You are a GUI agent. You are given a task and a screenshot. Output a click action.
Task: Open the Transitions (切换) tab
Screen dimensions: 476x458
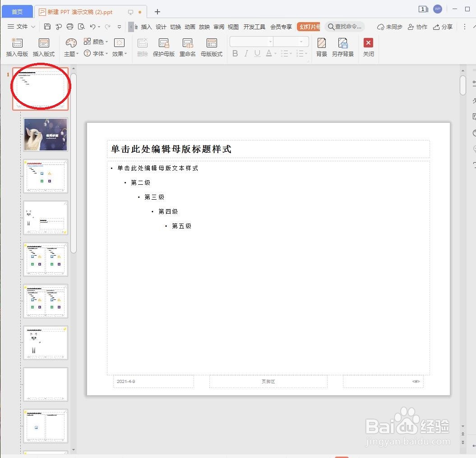(x=176, y=27)
